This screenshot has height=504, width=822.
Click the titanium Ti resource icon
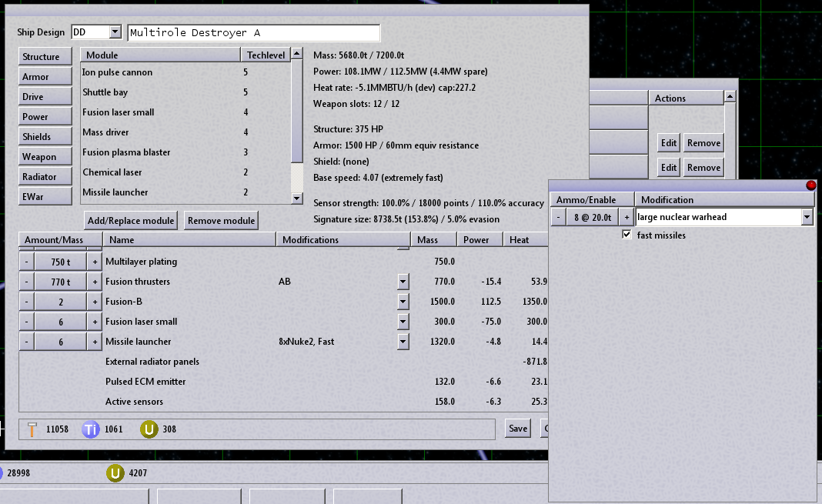click(x=91, y=429)
